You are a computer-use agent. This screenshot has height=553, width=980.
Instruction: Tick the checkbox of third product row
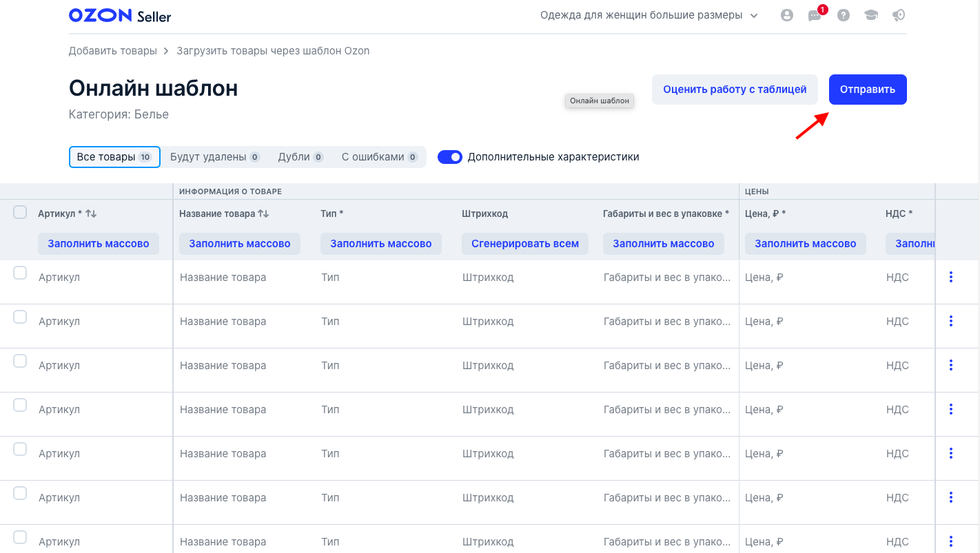pyautogui.click(x=20, y=361)
